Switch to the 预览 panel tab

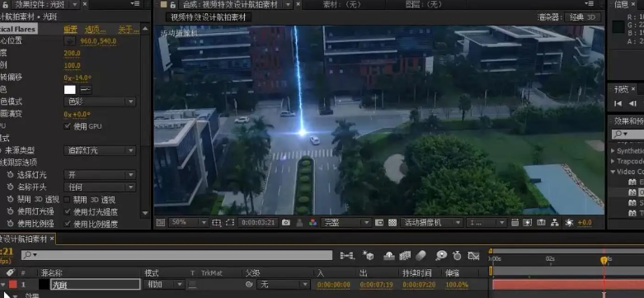pyautogui.click(x=621, y=89)
